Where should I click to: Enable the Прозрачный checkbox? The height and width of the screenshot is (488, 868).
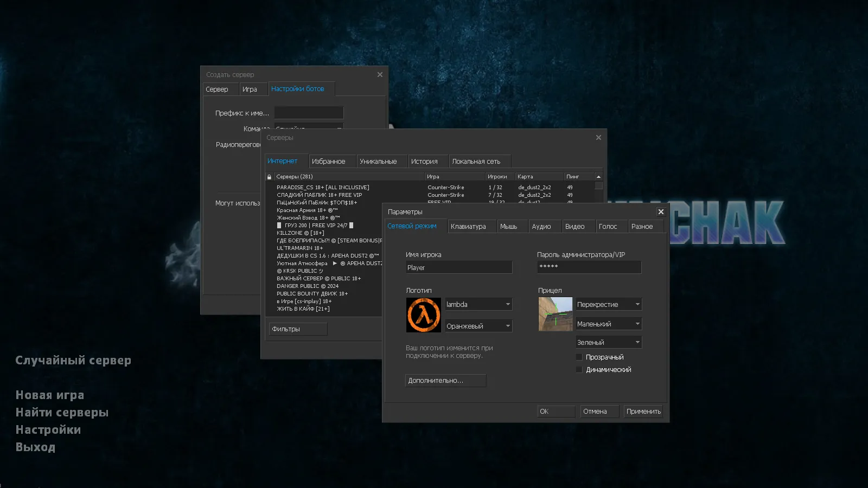pyautogui.click(x=579, y=357)
